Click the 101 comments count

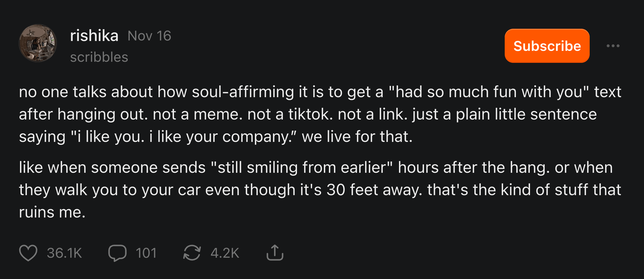[146, 253]
